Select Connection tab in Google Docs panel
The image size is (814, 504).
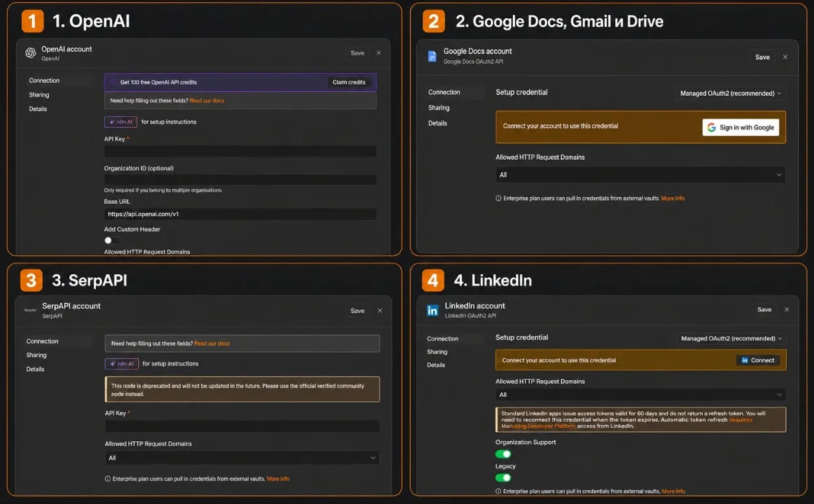444,93
